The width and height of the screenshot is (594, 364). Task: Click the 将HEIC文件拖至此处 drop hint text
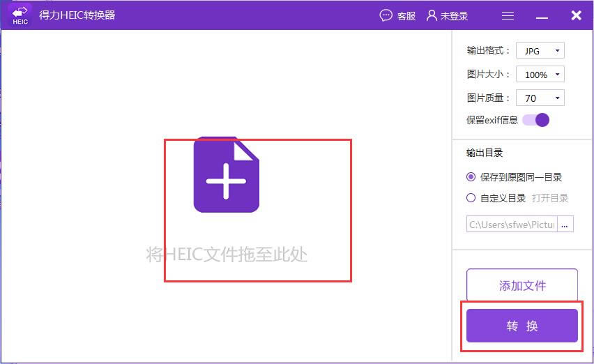pos(226,254)
